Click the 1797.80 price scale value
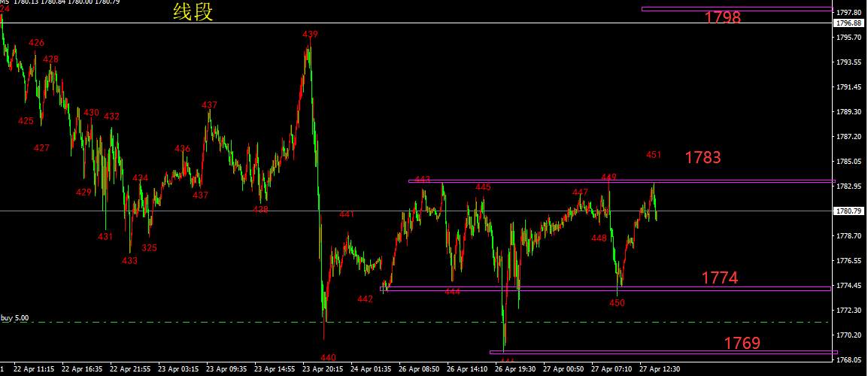The height and width of the screenshot is (376, 868). pyautogui.click(x=850, y=13)
